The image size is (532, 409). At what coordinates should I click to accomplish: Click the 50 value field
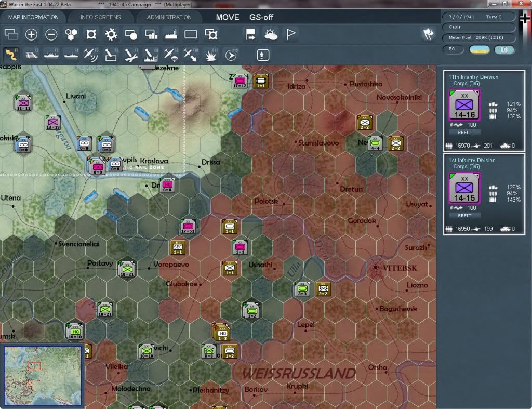point(453,49)
